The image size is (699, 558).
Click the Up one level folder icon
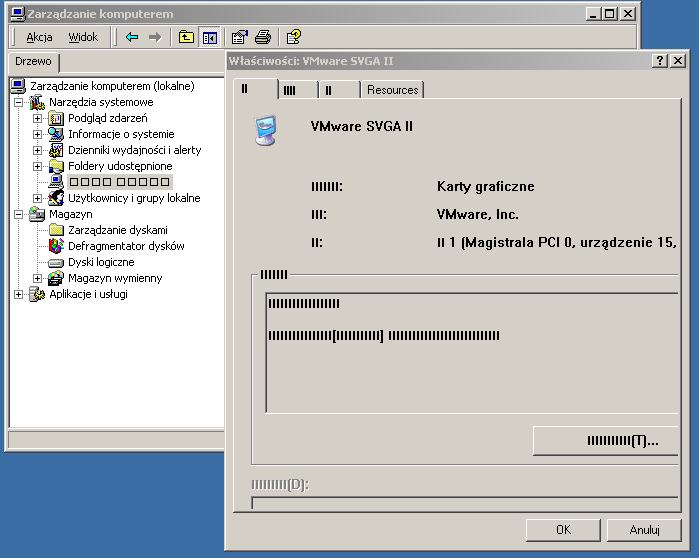click(186, 37)
